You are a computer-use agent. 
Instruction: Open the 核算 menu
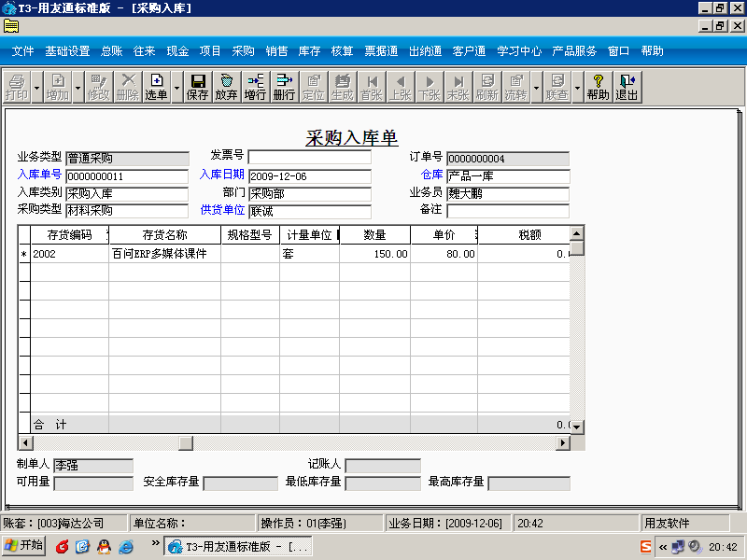click(342, 51)
